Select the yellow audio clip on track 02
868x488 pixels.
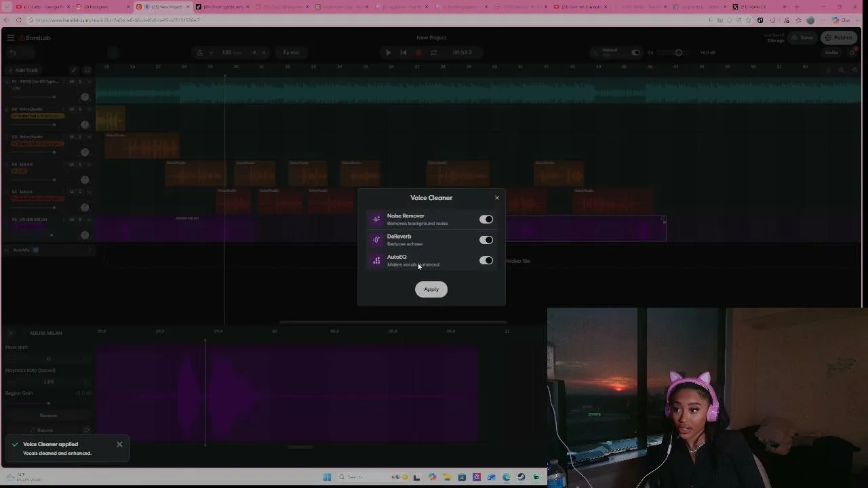(111, 119)
